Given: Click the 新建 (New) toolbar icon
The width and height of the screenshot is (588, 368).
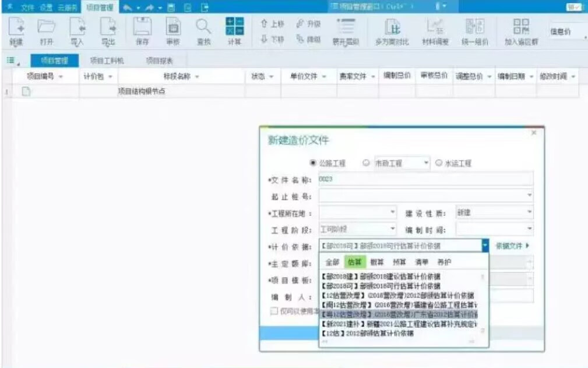Looking at the screenshot, I should click(x=16, y=27).
